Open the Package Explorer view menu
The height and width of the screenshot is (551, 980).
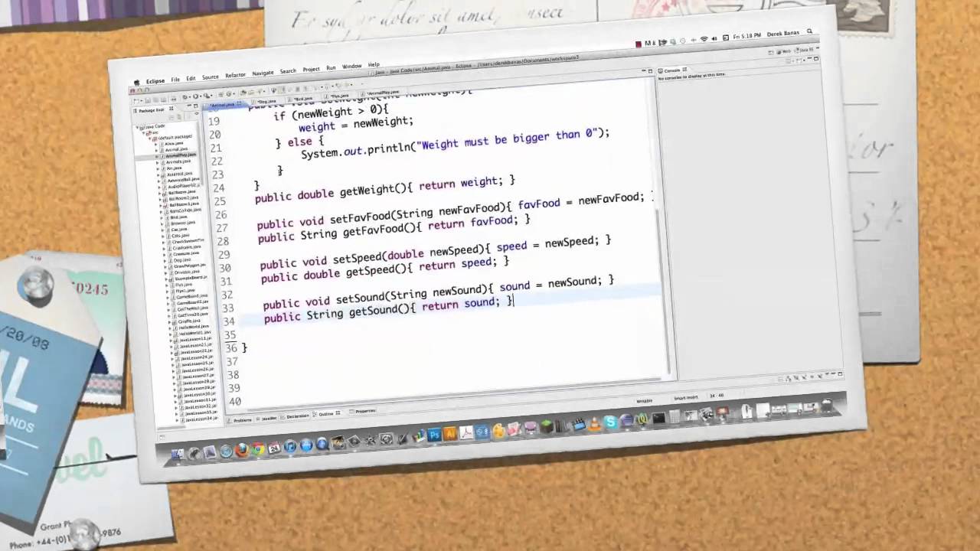(x=196, y=112)
